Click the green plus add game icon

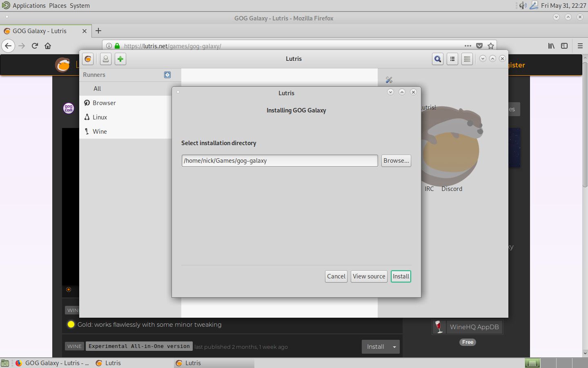120,59
